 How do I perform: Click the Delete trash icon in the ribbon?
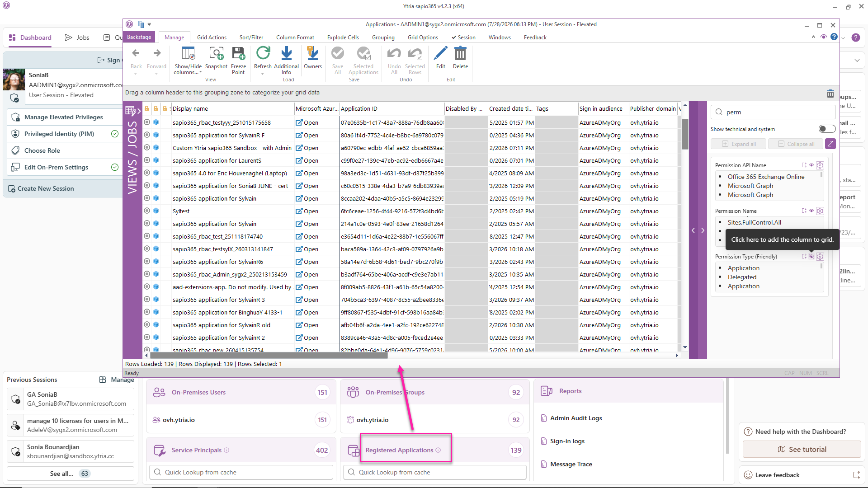pos(460,54)
